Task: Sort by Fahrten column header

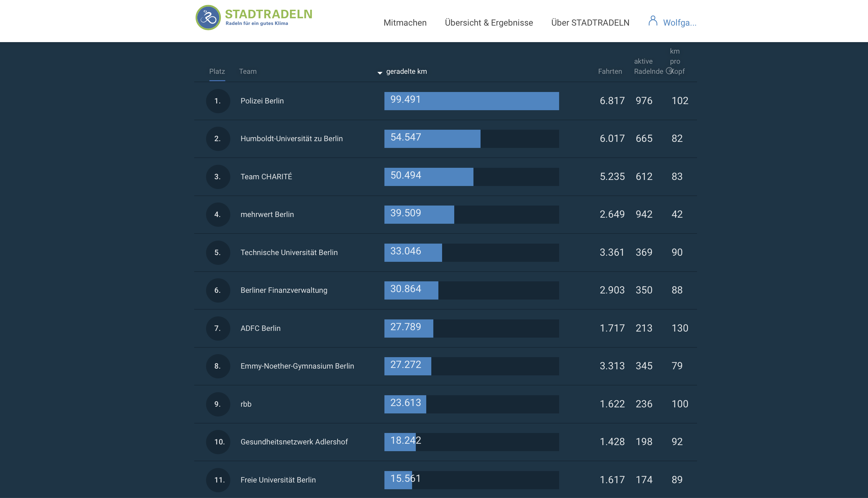Action: pyautogui.click(x=610, y=71)
